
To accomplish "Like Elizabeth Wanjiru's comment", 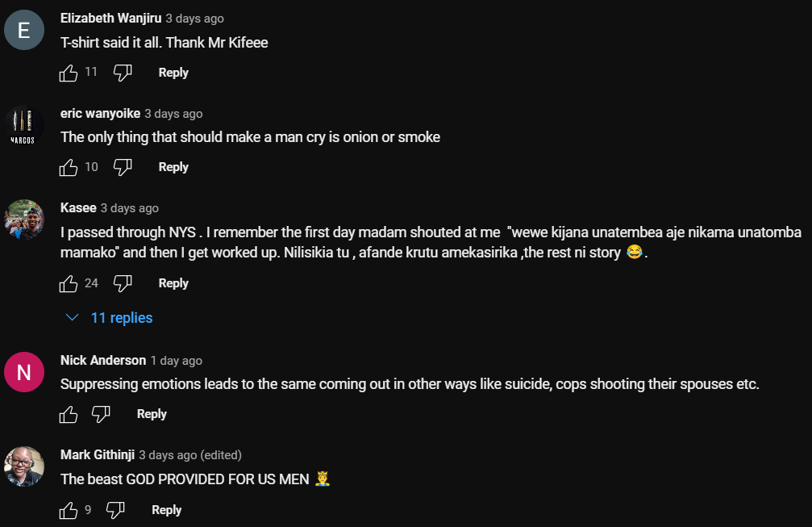I will [69, 73].
